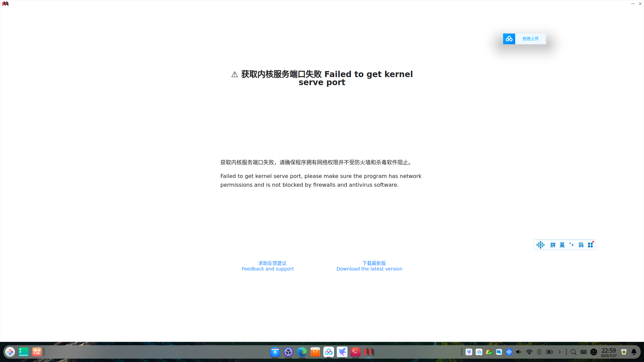The height and width of the screenshot is (362, 644).
Task: Toggle 拼 pinyin input mode in IME bar
Action: click(x=553, y=245)
